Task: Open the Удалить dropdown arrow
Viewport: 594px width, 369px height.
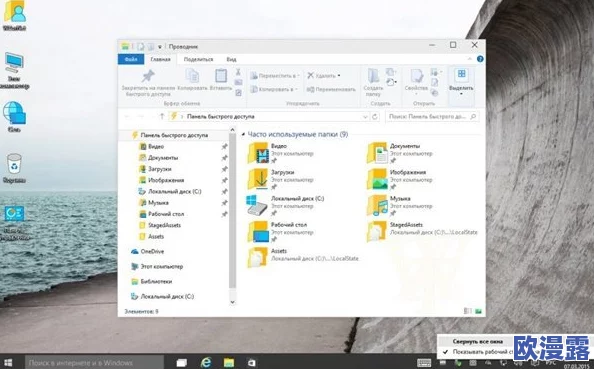Action: pyautogui.click(x=339, y=76)
